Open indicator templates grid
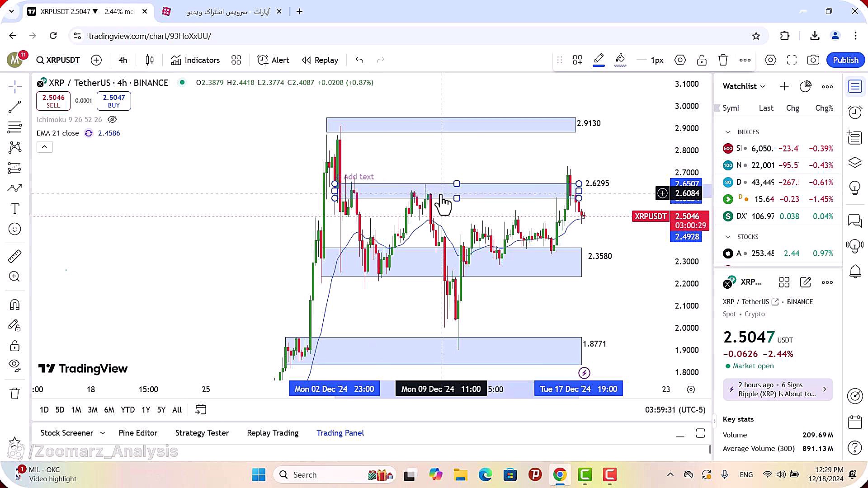This screenshot has height=488, width=868. click(x=236, y=60)
